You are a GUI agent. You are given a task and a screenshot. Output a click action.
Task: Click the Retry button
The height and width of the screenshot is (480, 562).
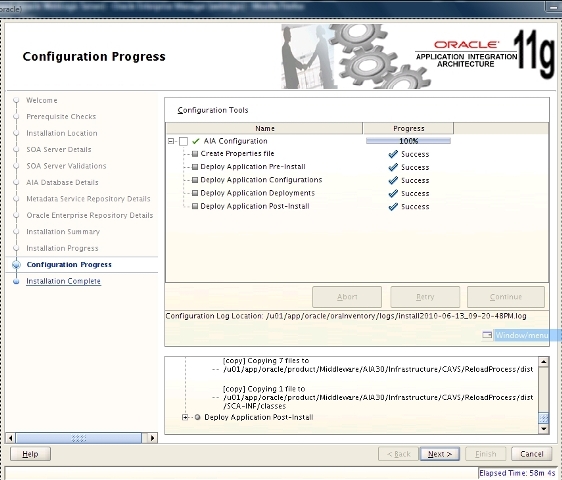click(x=425, y=297)
